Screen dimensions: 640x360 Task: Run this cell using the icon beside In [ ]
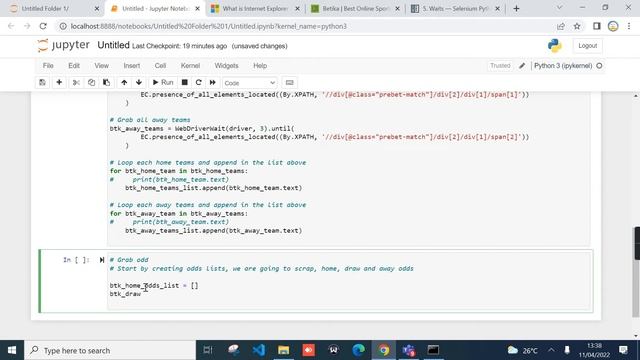tap(102, 260)
